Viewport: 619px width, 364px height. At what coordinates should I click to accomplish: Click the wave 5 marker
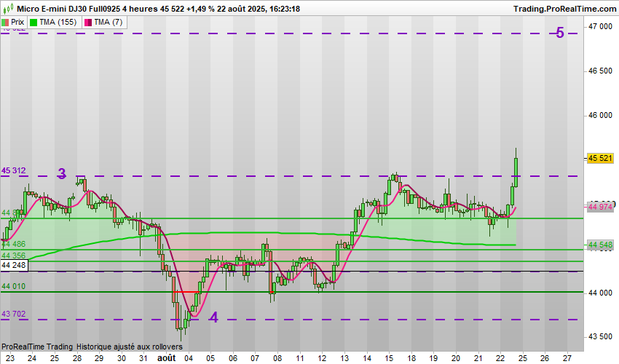pyautogui.click(x=560, y=33)
